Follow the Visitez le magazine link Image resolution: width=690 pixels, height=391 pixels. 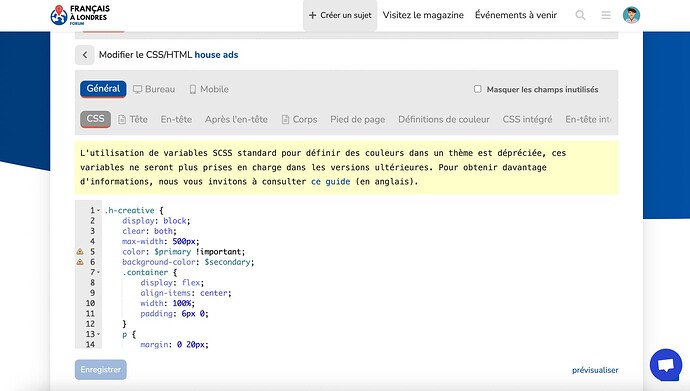pyautogui.click(x=423, y=15)
